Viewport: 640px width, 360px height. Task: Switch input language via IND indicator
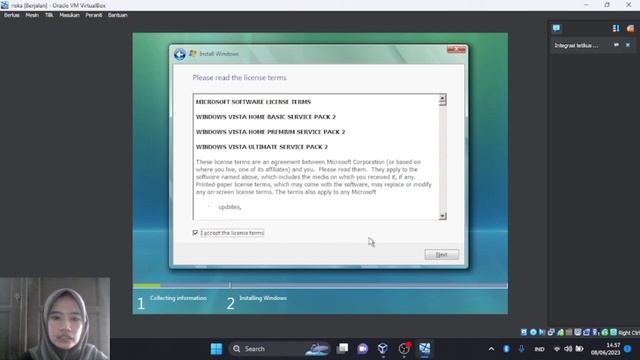540,349
